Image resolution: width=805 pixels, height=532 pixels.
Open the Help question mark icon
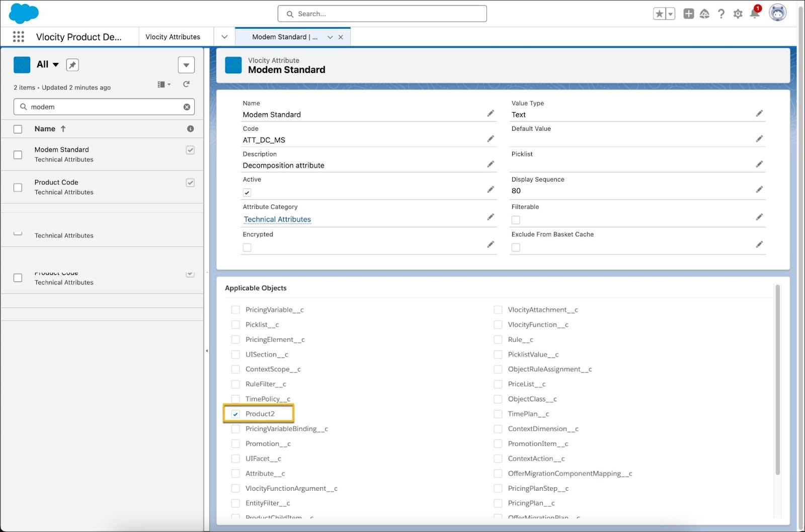pos(721,14)
